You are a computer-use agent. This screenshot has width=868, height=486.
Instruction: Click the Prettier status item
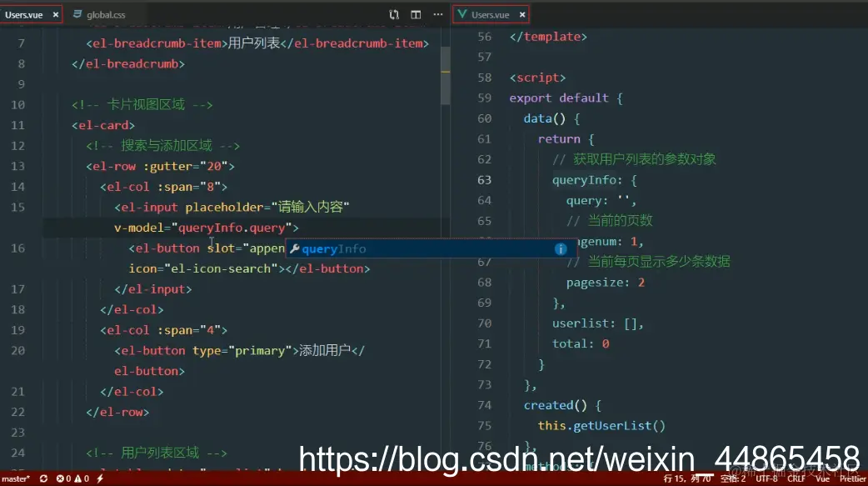coord(852,478)
